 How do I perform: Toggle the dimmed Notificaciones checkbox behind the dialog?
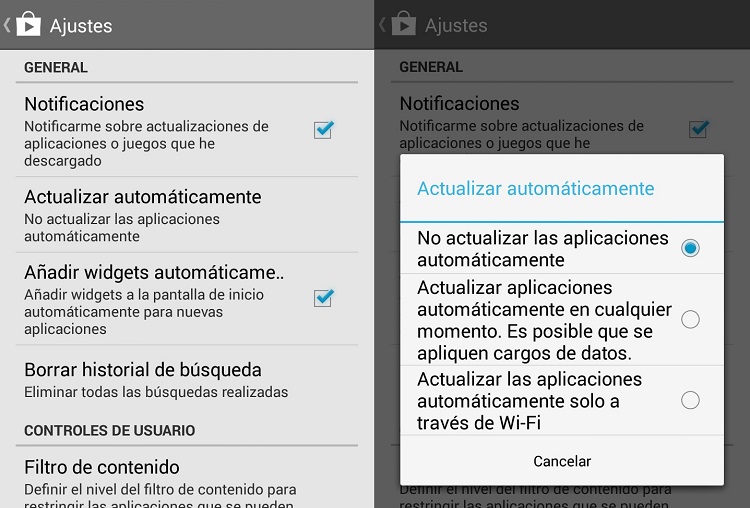click(x=699, y=129)
